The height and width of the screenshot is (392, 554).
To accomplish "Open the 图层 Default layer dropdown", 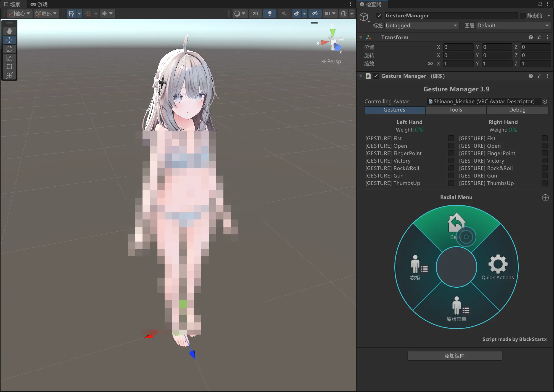I will click(x=513, y=26).
